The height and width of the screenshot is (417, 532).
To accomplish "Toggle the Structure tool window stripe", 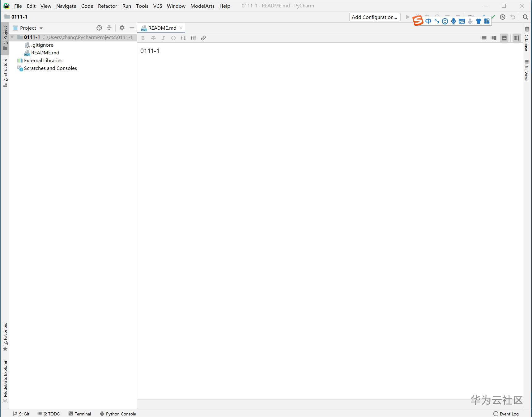I will tap(5, 73).
